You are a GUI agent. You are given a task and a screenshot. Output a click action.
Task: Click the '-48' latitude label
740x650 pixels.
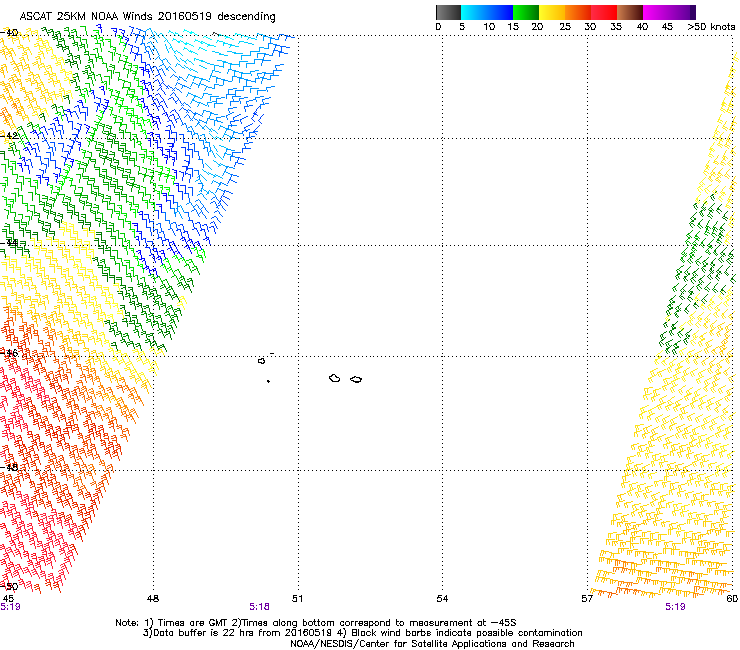(10, 467)
